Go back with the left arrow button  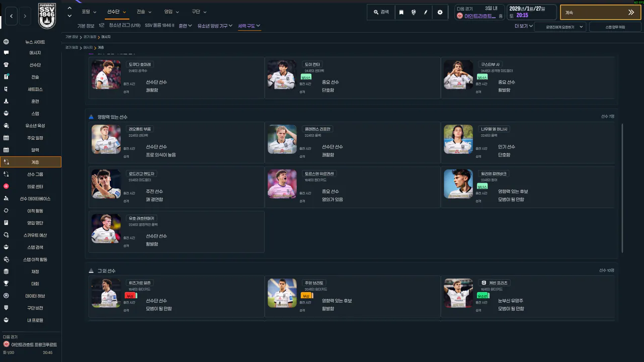click(11, 16)
